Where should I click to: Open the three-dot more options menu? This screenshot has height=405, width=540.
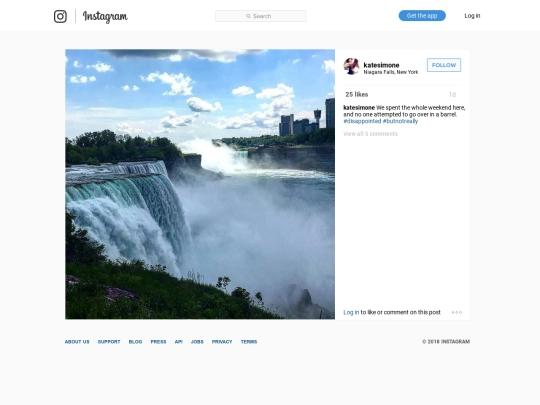pos(457,312)
